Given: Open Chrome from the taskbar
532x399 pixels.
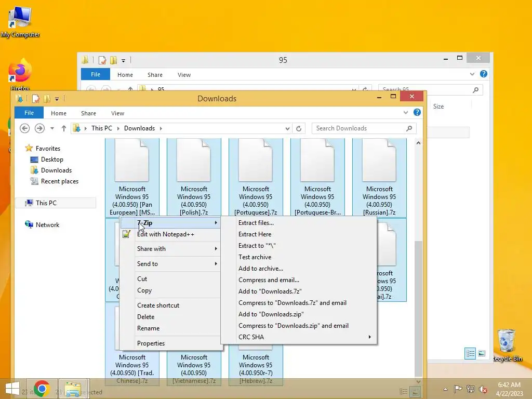Looking at the screenshot, I should [42, 389].
